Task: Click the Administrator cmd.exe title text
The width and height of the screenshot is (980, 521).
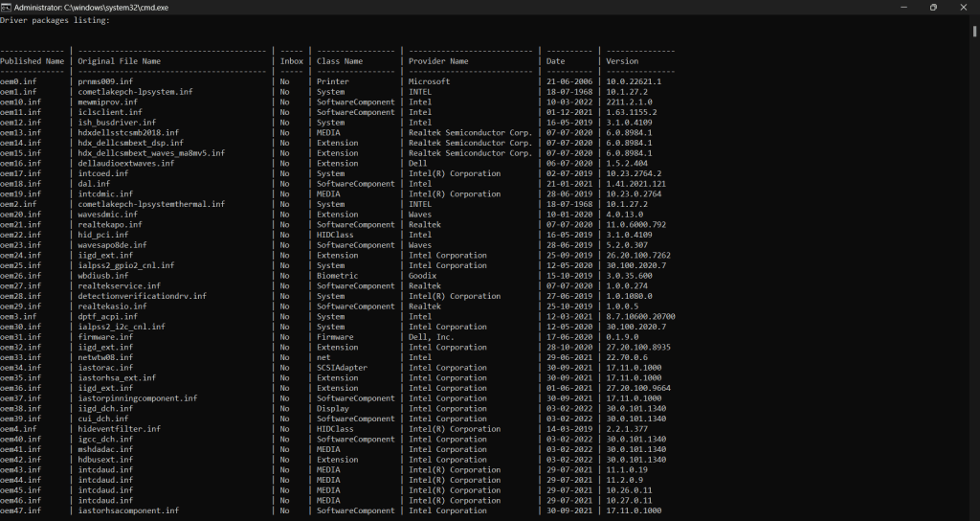Action: coord(91,8)
